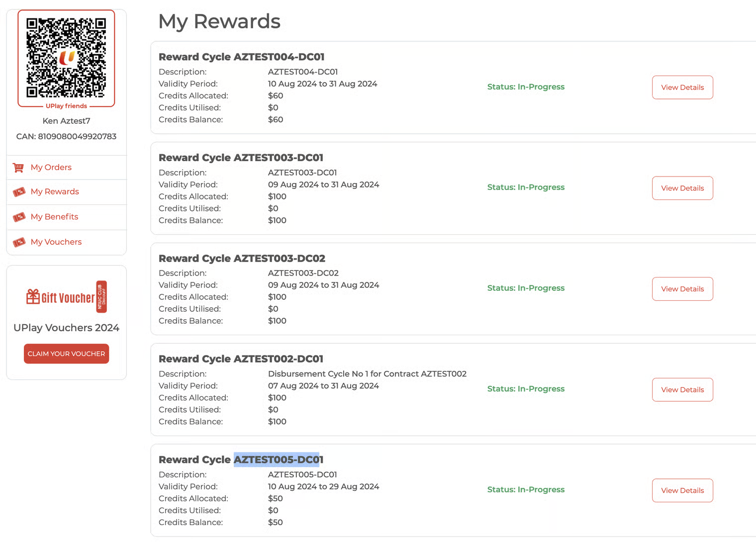Click the UPlay Vouchers 2024 title
The width and height of the screenshot is (756, 545).
(x=66, y=328)
